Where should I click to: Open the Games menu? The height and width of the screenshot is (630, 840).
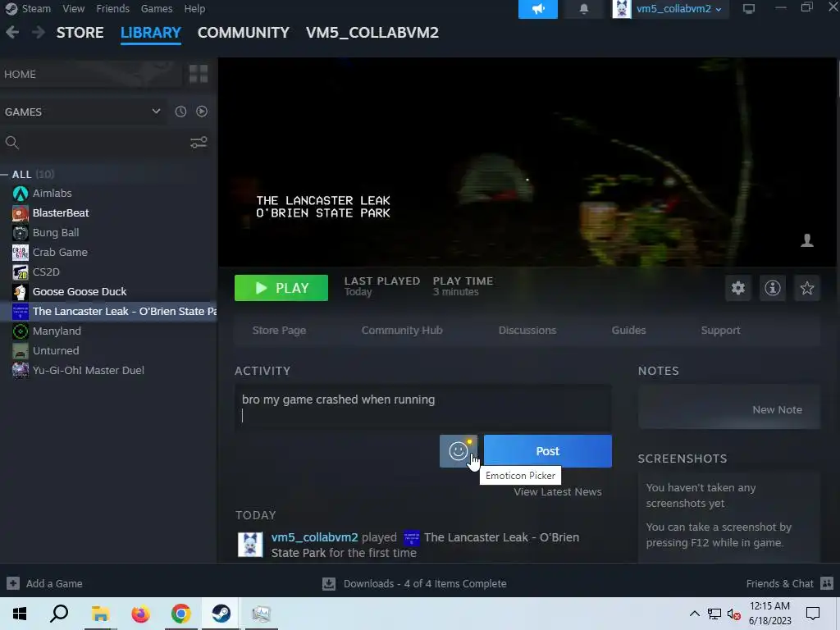tap(157, 8)
